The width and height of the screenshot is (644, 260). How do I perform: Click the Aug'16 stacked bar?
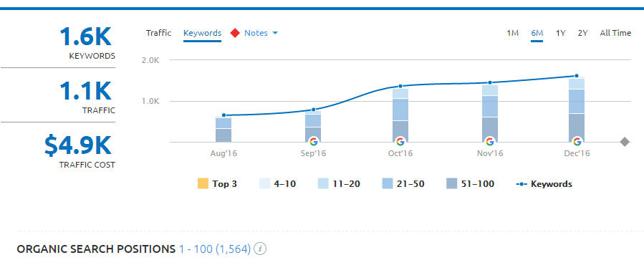pos(224,130)
